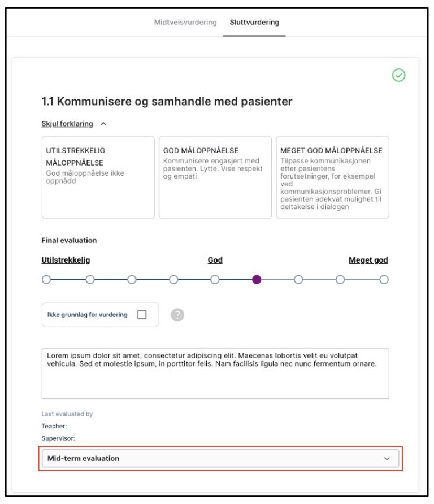The image size is (434, 504).
Task: Click the 'Meget god' scale label
Action: 368,260
